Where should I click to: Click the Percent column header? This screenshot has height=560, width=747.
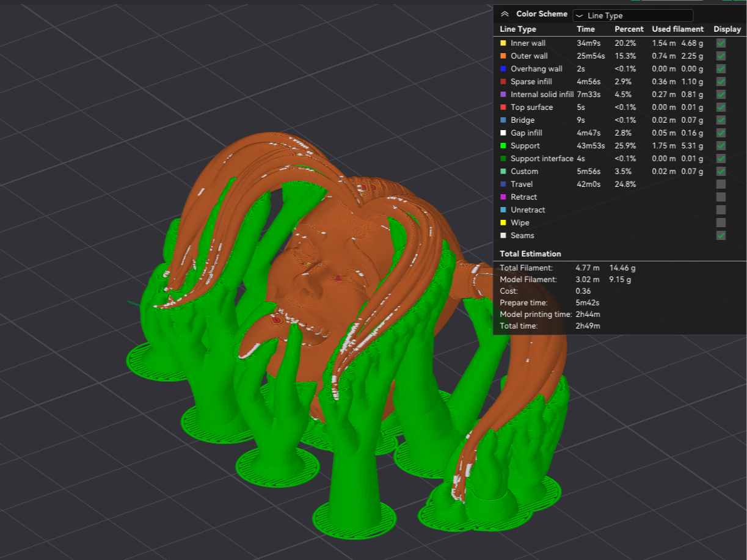(x=629, y=29)
